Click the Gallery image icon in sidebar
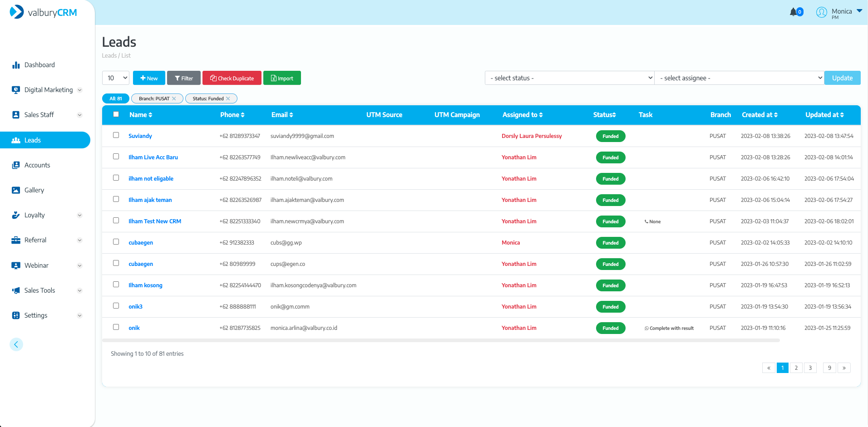Screen dimensions: 868x427 [x=16, y=190]
